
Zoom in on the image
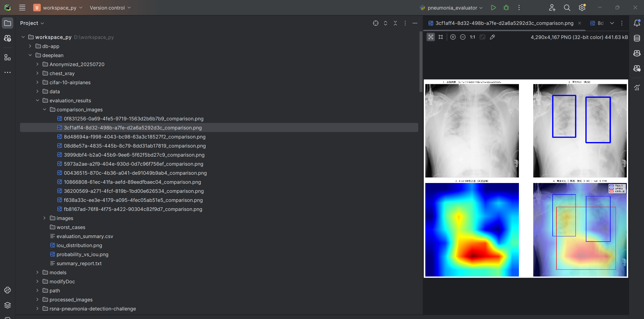point(453,37)
